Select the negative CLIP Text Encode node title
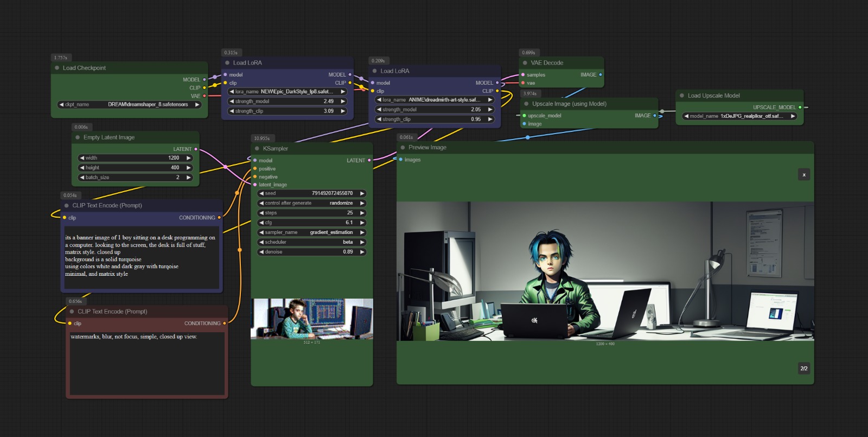Screen dimensions: 868x437 pyautogui.click(x=112, y=312)
